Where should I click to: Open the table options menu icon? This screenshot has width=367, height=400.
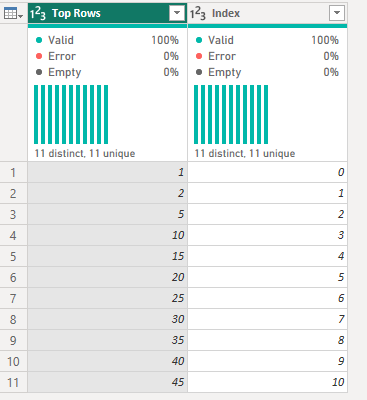(x=13, y=14)
